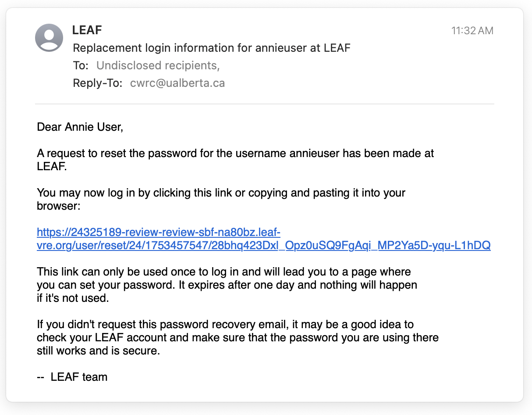The width and height of the screenshot is (532, 415).
Task: Click the divider line below the header
Action: click(264, 104)
